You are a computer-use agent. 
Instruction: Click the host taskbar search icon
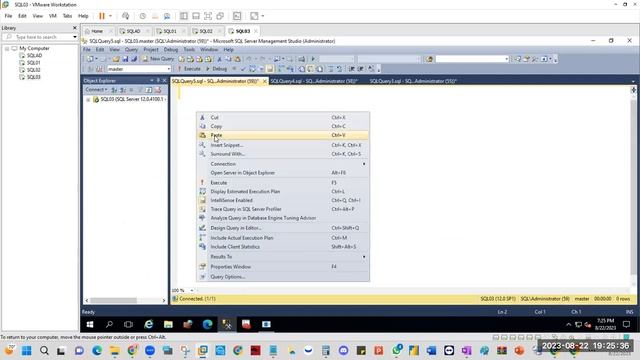coord(44,351)
